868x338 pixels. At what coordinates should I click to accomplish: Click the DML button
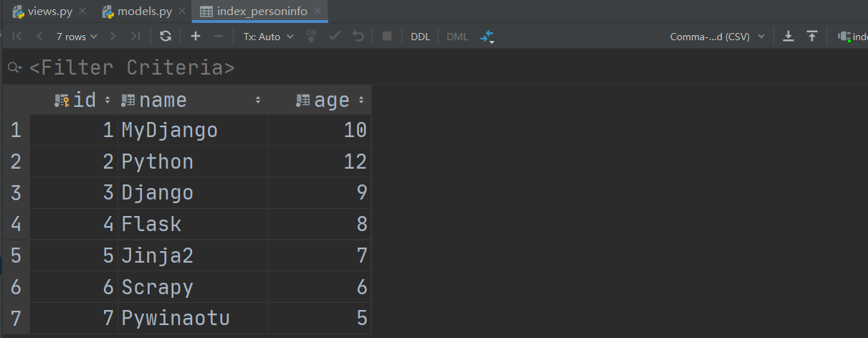[x=457, y=36]
